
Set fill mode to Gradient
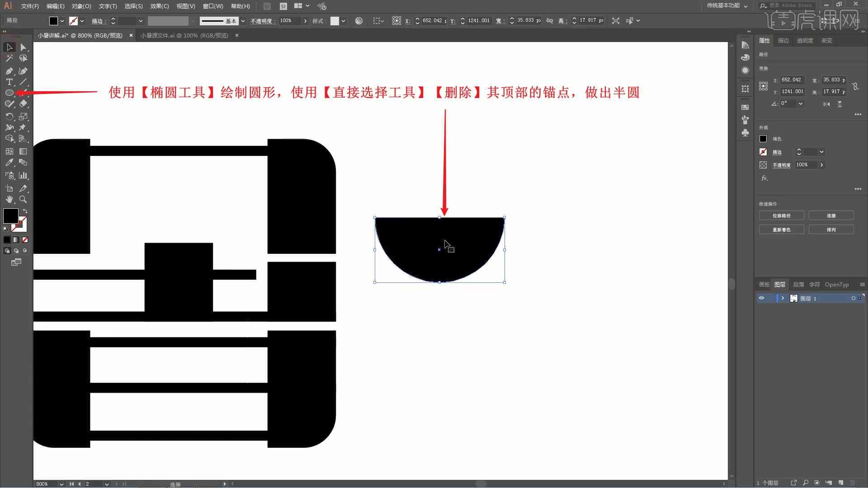(16, 239)
